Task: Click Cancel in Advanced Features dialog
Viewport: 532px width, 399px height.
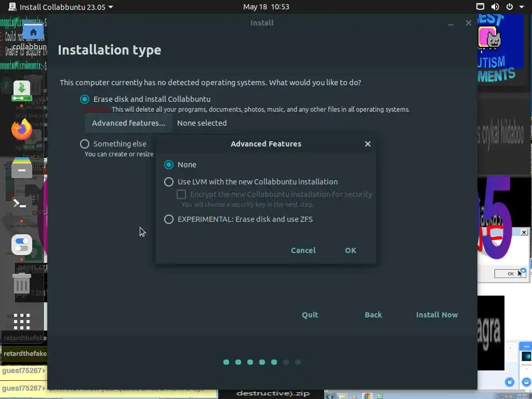Action: coord(303,250)
